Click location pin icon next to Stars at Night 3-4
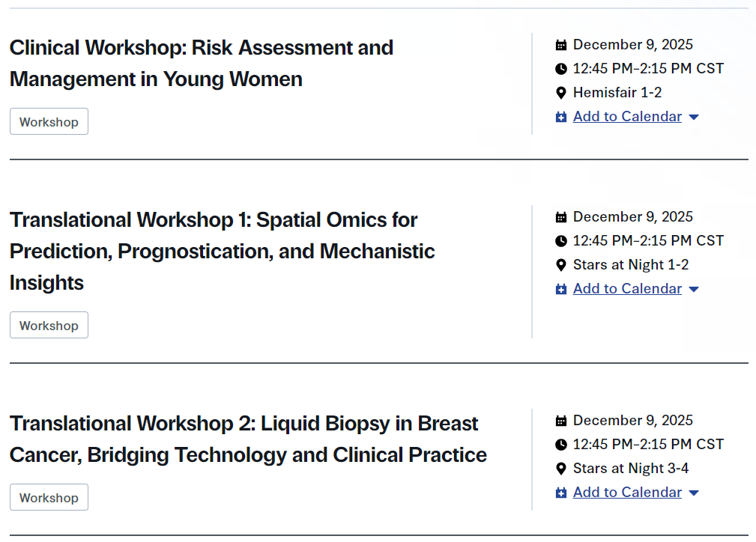Viewport: 756px width, 542px height. click(x=561, y=469)
